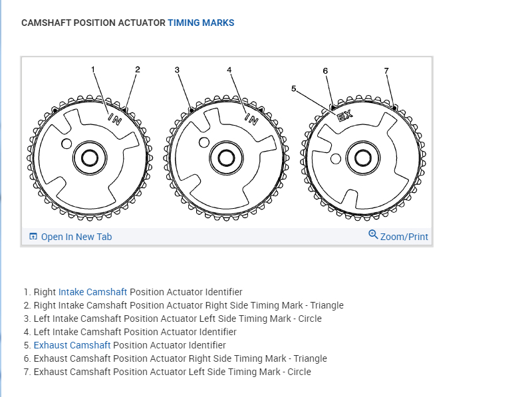Click the Open In New Tab icon
The image size is (532, 397).
pyautogui.click(x=33, y=237)
